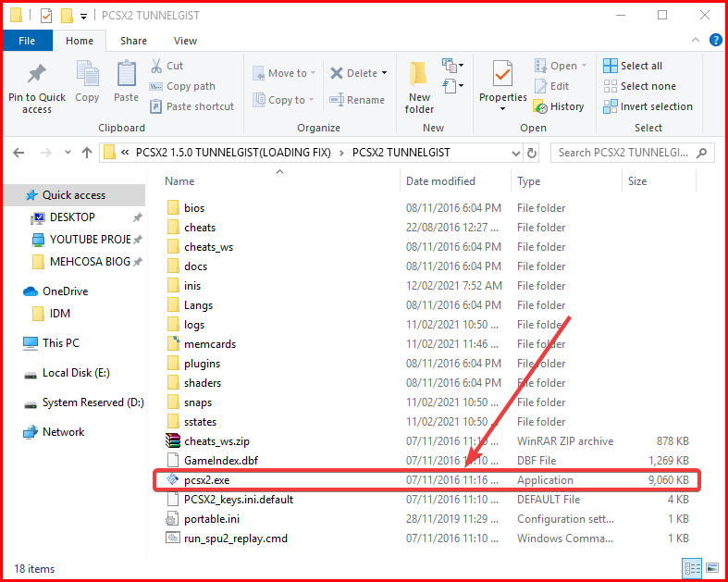Click the Select none icon
This screenshot has height=582, width=728.
tap(611, 86)
